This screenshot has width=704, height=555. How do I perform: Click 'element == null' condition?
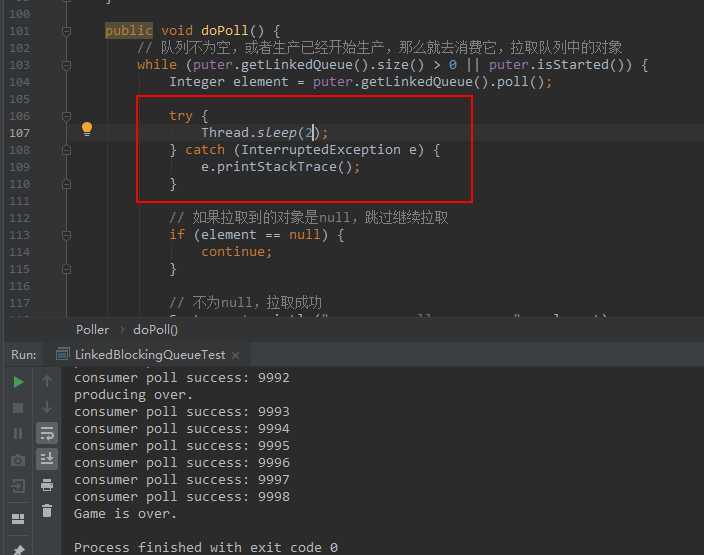[x=260, y=234]
